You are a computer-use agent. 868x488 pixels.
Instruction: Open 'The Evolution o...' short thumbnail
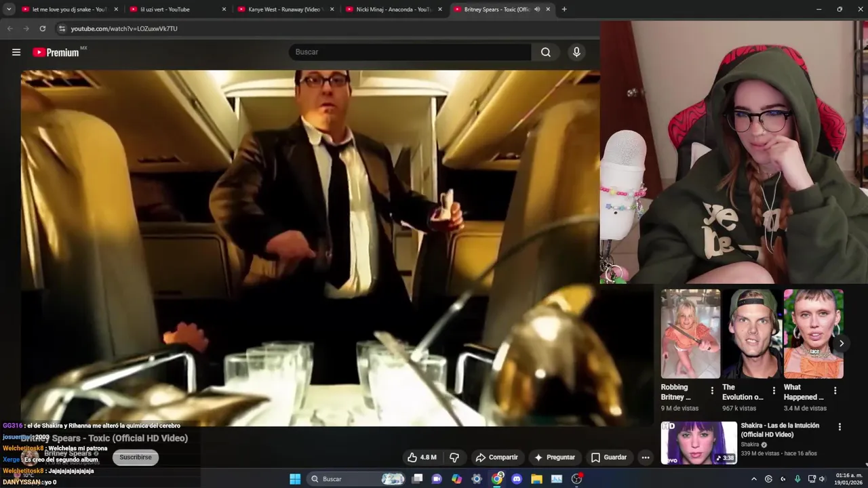(x=752, y=333)
